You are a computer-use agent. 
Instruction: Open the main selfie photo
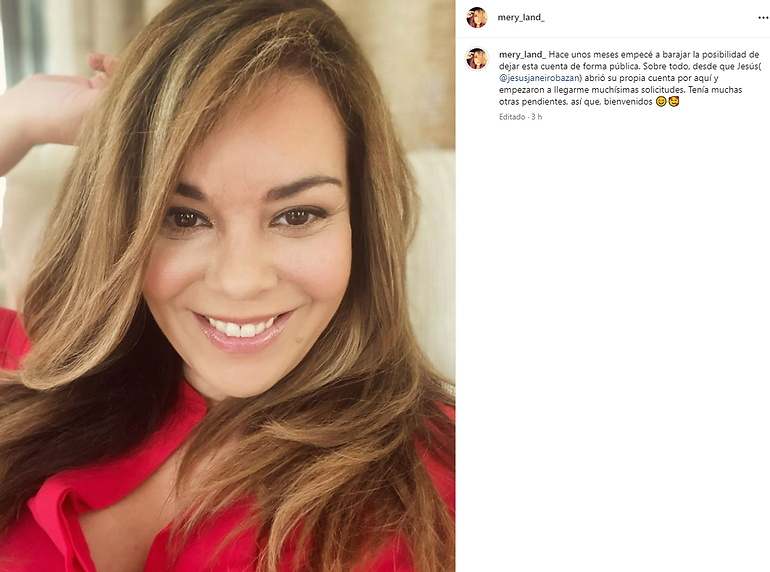tap(227, 286)
